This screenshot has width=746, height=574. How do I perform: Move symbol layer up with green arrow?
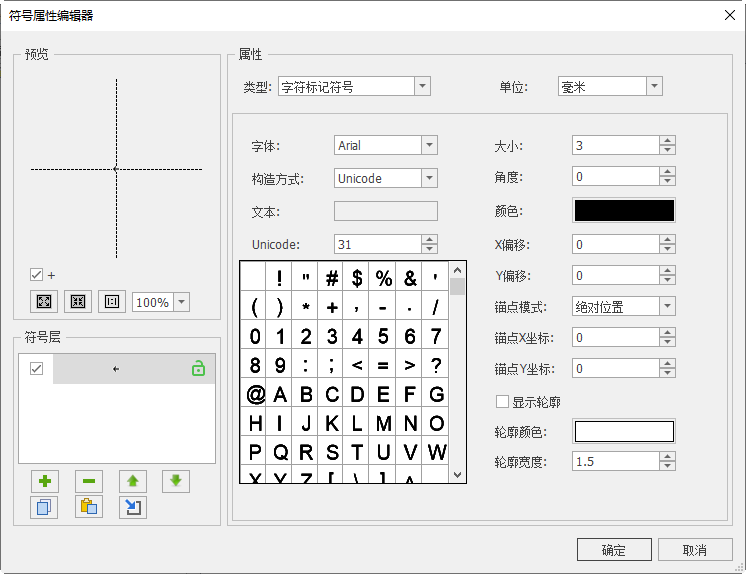coord(132,481)
